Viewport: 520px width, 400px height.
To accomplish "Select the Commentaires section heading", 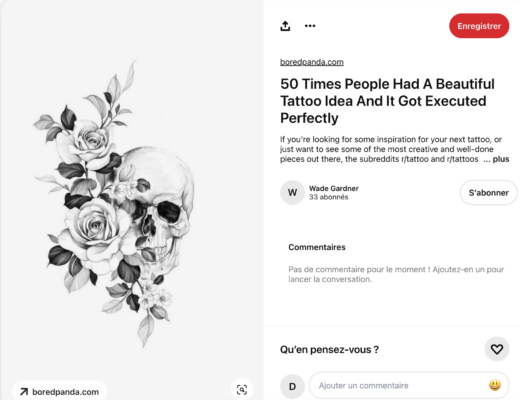I will click(317, 247).
